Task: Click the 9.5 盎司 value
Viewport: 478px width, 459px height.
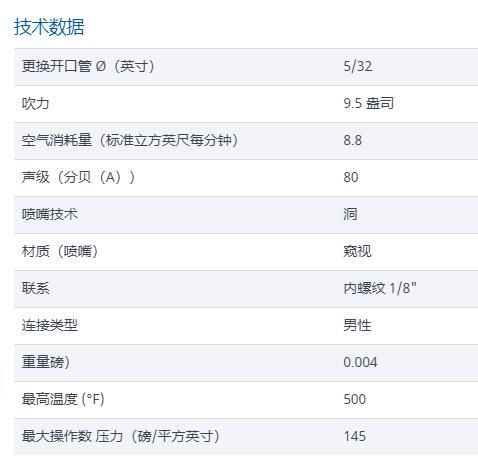Action: point(369,103)
